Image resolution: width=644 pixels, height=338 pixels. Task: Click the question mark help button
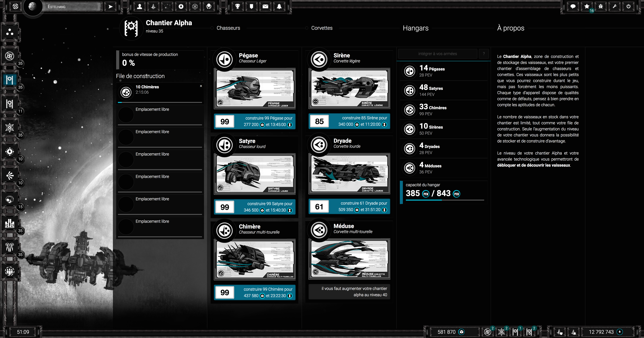pyautogui.click(x=484, y=54)
